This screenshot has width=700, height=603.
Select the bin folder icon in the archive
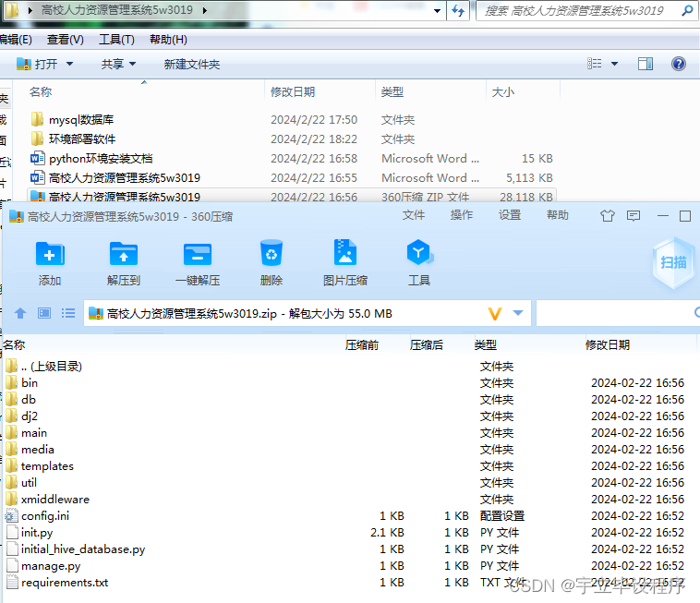coord(12,383)
